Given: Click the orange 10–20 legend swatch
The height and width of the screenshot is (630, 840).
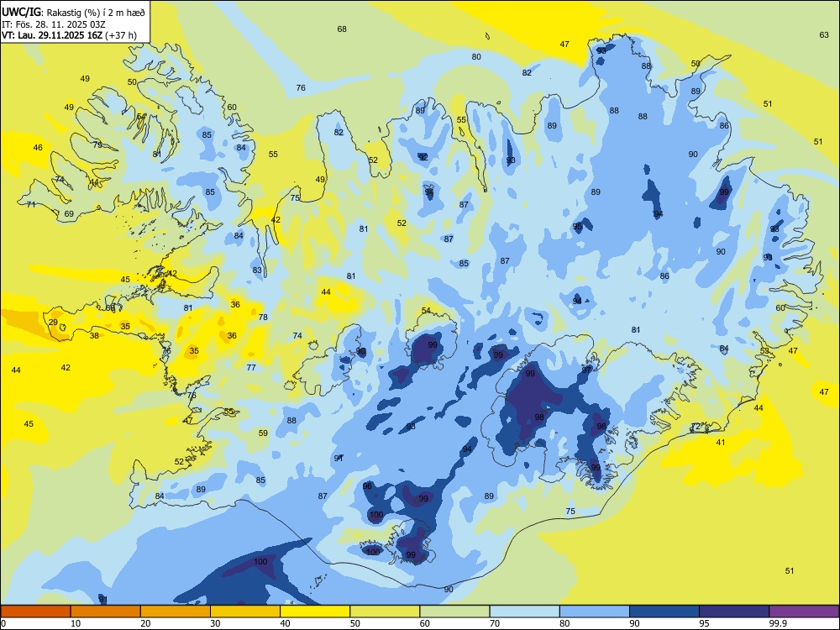Looking at the screenshot, I should [x=106, y=612].
